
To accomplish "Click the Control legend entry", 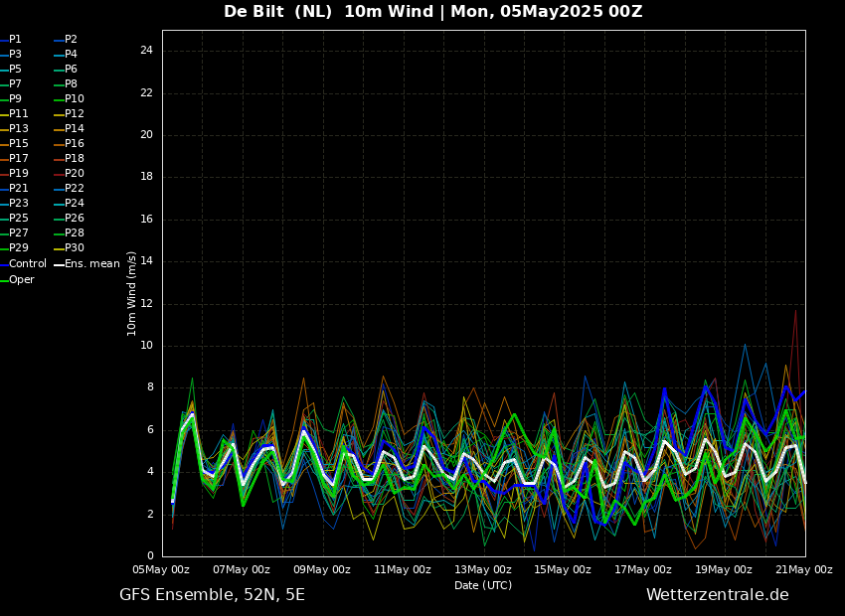I will (24, 264).
